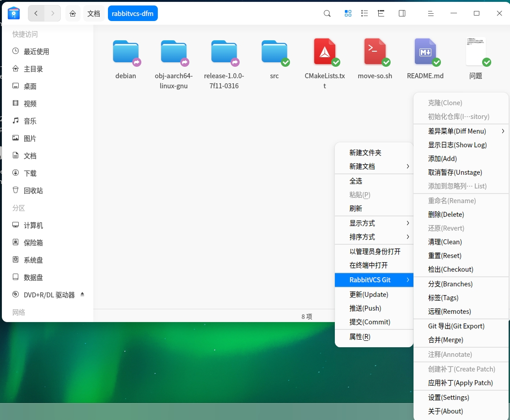
Task: Eject the DVD+R/DL drive
Action: click(x=82, y=295)
